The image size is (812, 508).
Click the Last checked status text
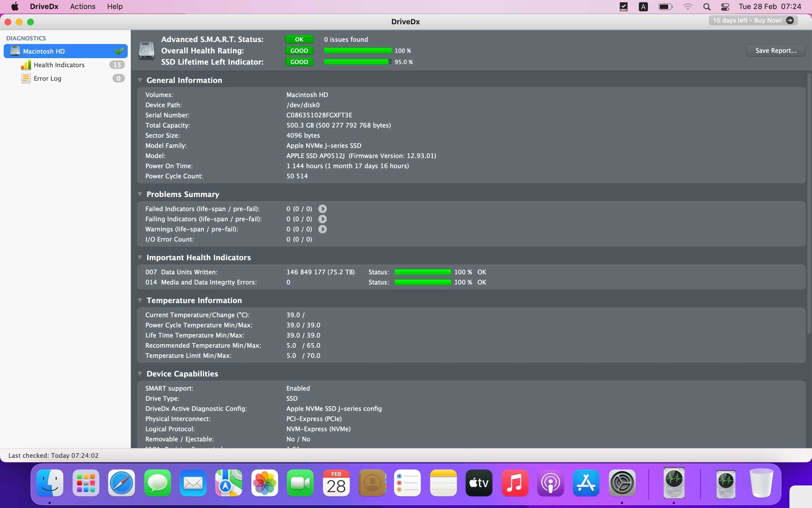click(53, 456)
